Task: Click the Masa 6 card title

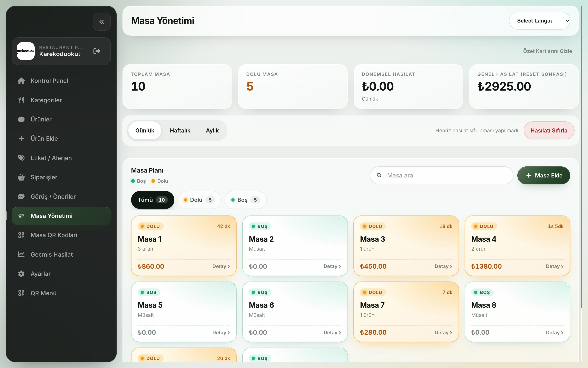Action: (261, 305)
